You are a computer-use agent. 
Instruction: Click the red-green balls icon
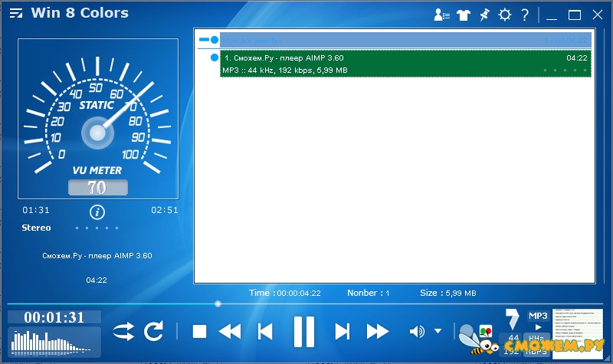click(486, 332)
